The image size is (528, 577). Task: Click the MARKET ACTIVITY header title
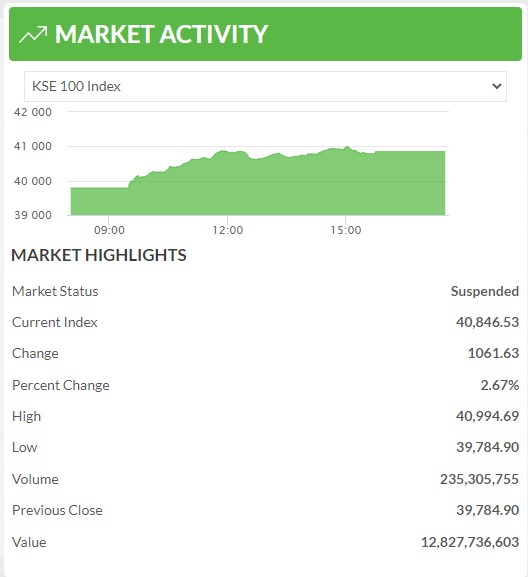[x=161, y=34]
